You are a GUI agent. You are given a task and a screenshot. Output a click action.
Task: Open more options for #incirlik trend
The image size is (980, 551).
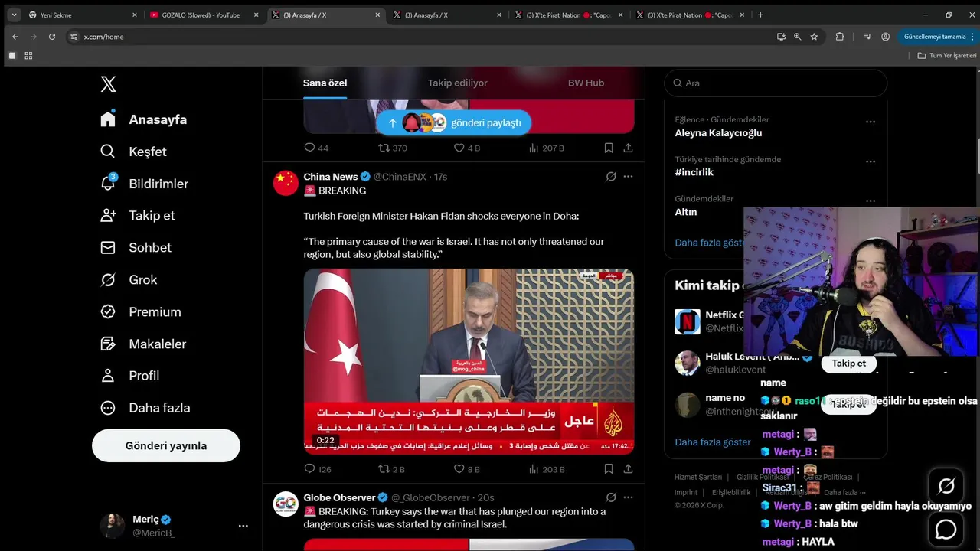coord(870,161)
